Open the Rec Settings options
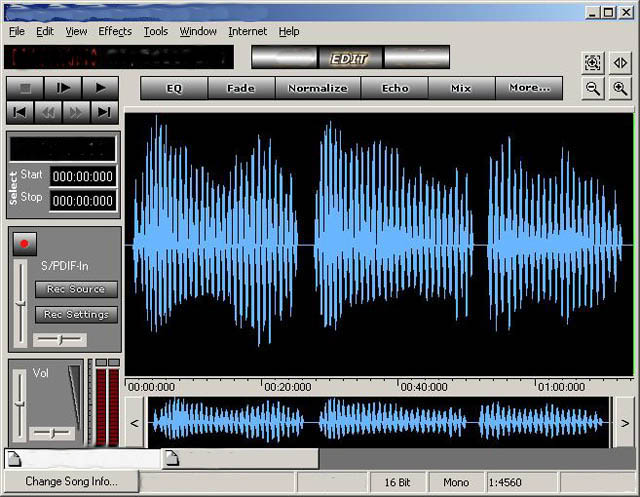Image resolution: width=640 pixels, height=497 pixels. coord(76,314)
